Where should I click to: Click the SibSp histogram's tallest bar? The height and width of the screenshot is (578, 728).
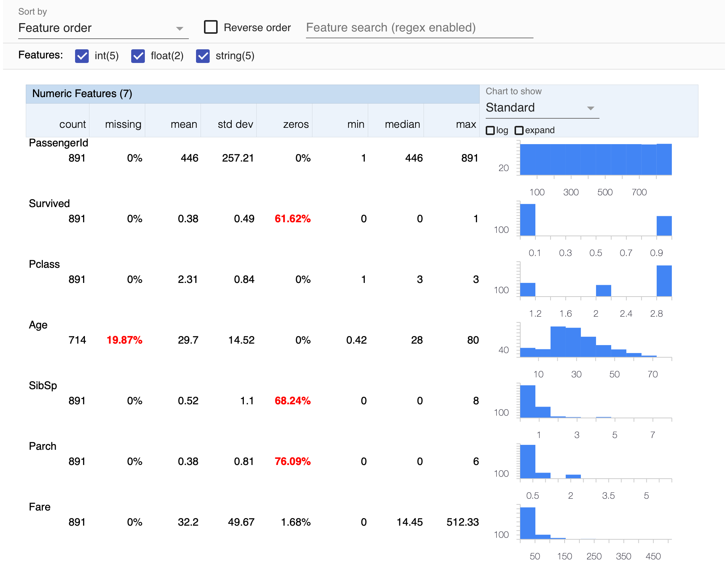click(527, 401)
